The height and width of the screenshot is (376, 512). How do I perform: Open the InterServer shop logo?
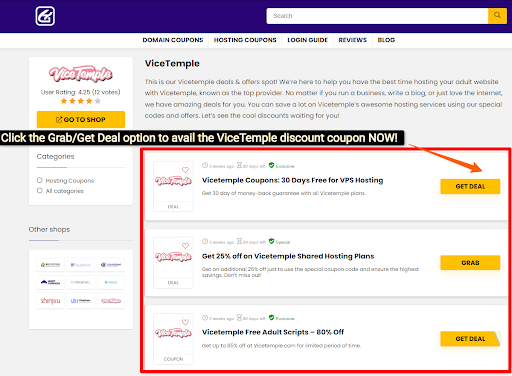81,282
